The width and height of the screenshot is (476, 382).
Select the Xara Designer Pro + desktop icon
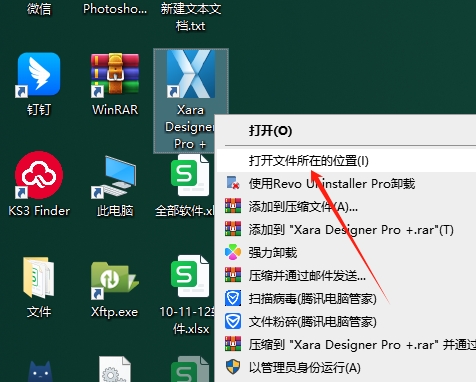[190, 75]
